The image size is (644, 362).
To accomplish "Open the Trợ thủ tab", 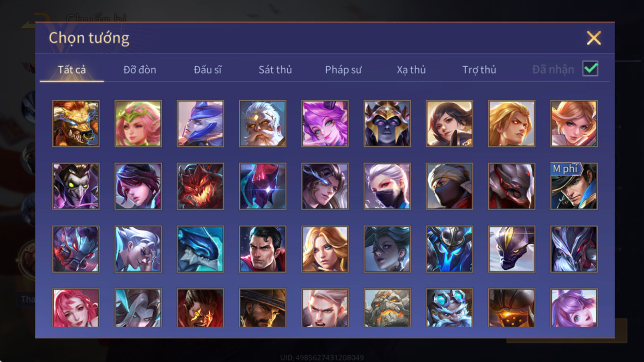I will click(x=479, y=70).
